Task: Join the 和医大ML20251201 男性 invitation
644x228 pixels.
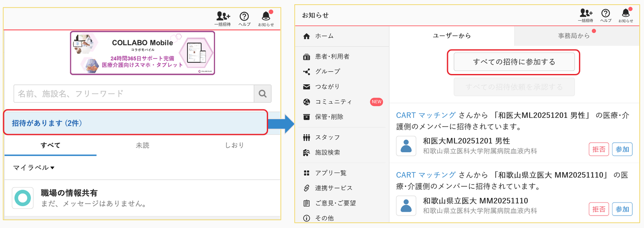Action: click(622, 149)
